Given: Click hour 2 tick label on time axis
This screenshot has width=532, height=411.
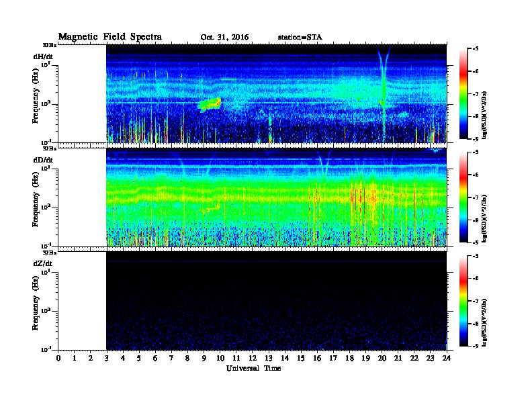Looking at the screenshot, I should 91,359.
